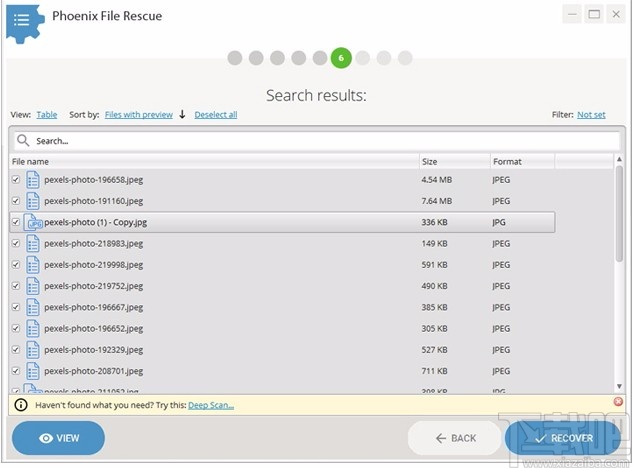Uncheck pexels-photo-218983.jpeg checkbox

tap(16, 243)
